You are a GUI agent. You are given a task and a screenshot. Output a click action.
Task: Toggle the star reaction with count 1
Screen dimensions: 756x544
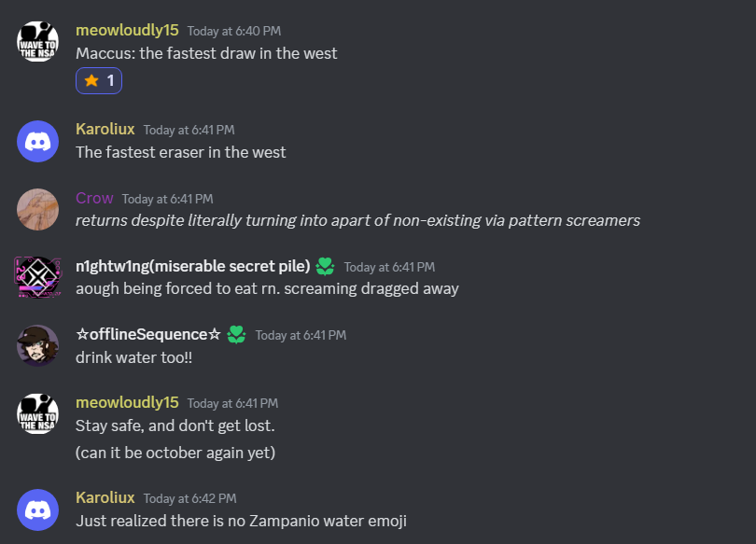(99, 81)
